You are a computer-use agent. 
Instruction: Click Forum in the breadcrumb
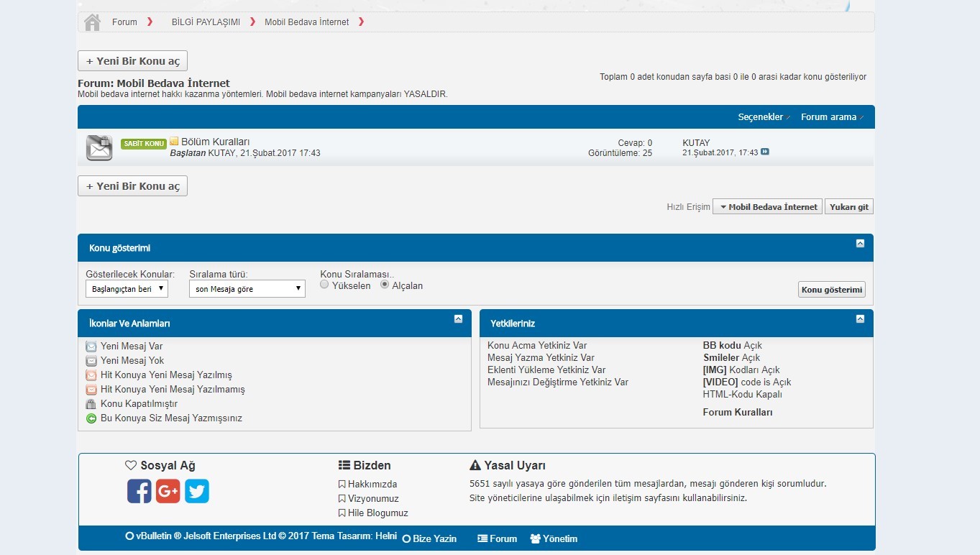[x=124, y=22]
